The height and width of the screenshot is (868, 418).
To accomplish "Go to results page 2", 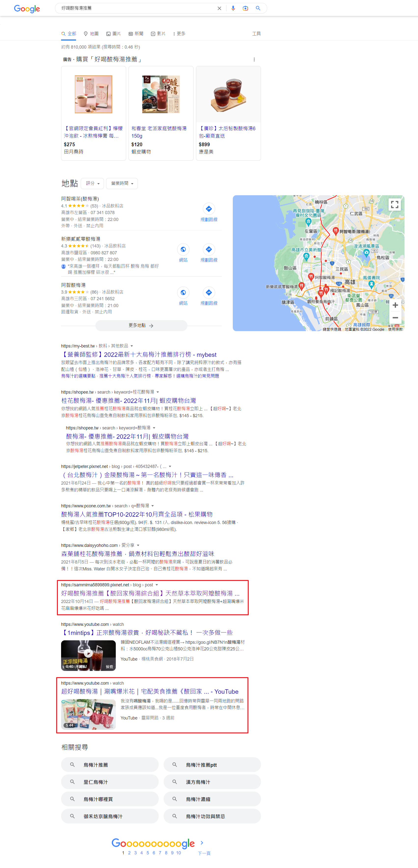I will click(x=129, y=853).
